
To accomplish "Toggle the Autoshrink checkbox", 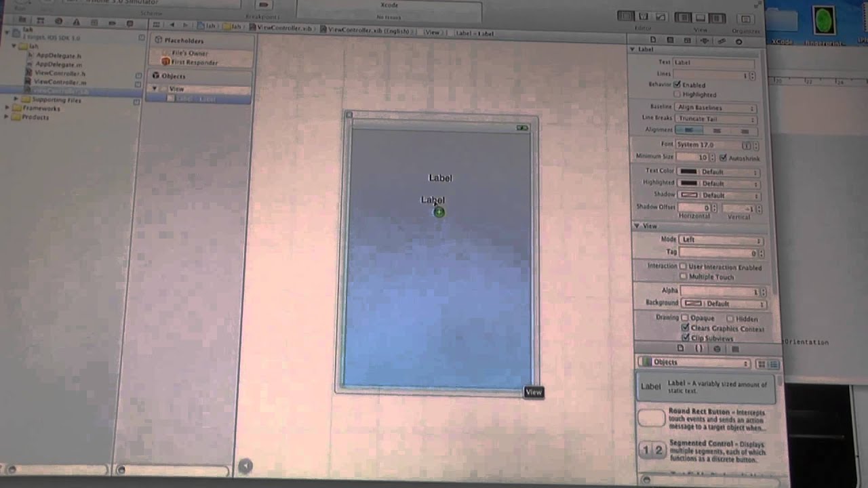I will tap(724, 158).
